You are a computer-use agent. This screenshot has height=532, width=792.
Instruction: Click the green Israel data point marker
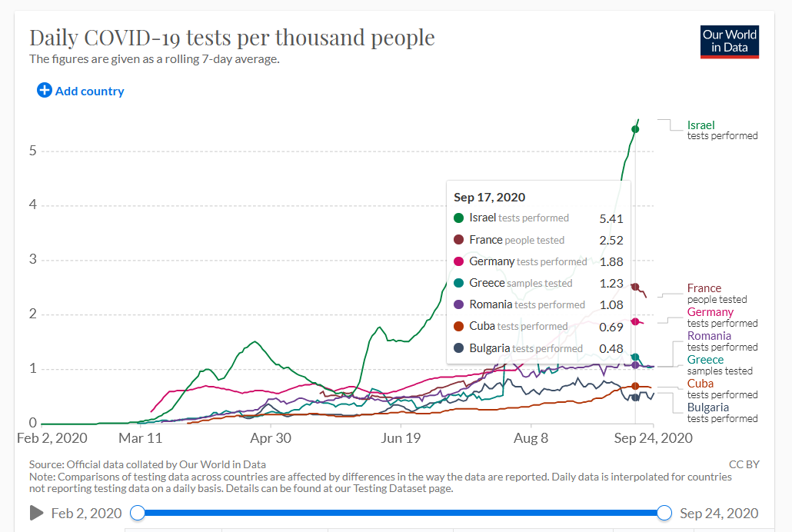pyautogui.click(x=635, y=129)
